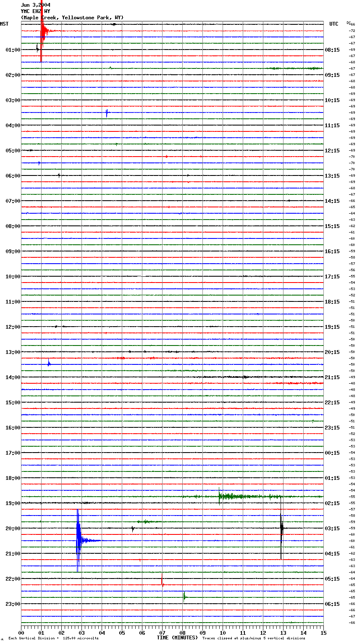The width and height of the screenshot is (357, 644).
Task: Select the 07:00 MST row label
Action: tap(13, 201)
